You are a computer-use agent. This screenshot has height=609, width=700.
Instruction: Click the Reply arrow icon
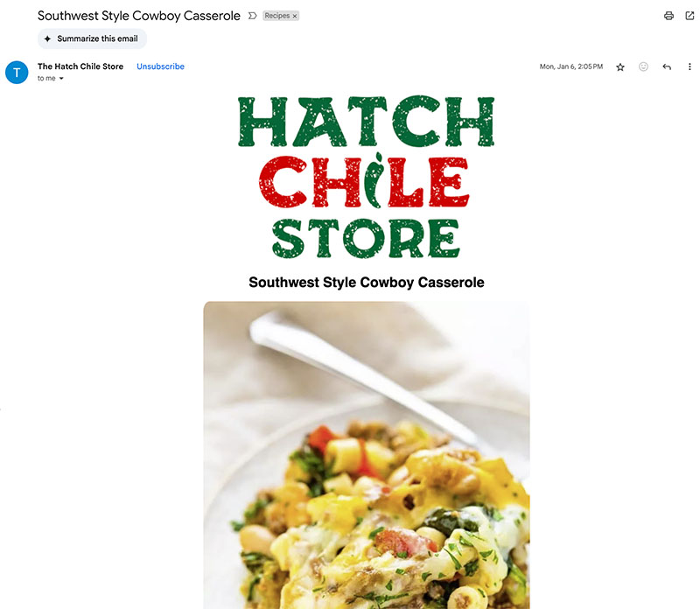click(x=667, y=67)
